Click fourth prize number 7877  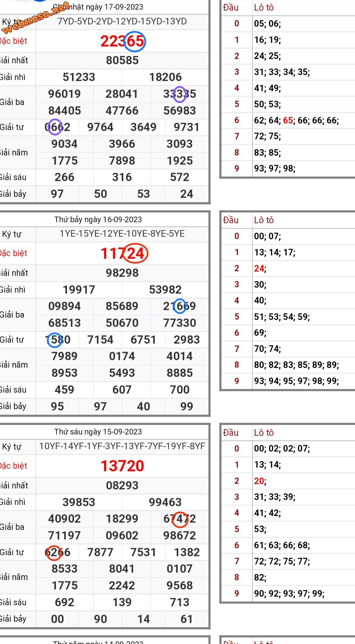click(100, 553)
